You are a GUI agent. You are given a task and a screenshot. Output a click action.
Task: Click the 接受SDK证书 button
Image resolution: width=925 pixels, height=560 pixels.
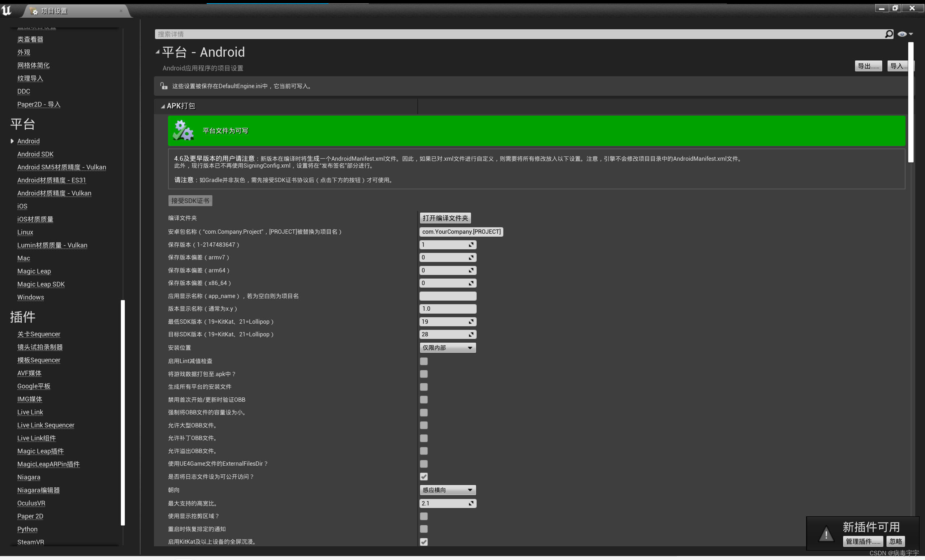coord(190,201)
